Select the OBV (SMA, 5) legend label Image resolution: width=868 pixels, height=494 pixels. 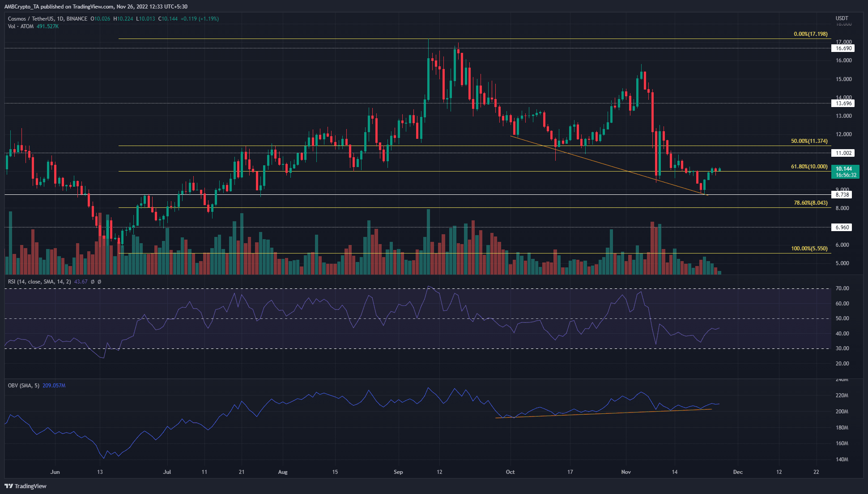point(24,386)
